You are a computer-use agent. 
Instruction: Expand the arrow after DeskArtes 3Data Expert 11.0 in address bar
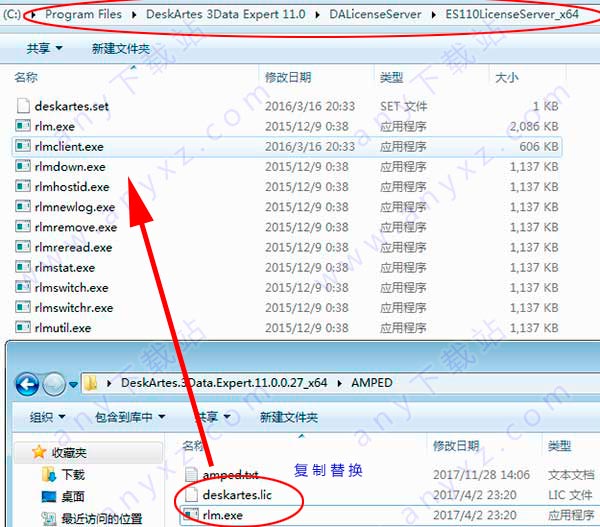click(318, 15)
